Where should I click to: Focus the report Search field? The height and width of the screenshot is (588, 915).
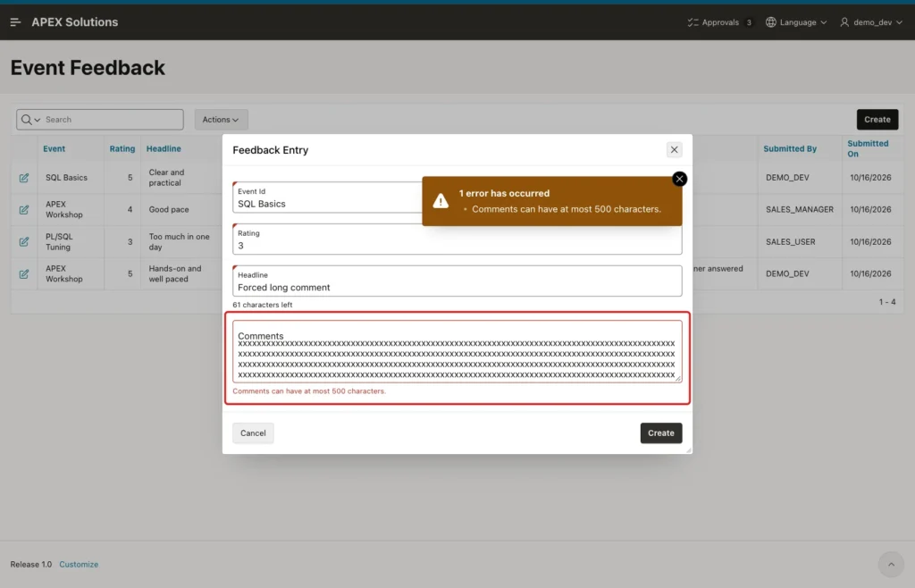coord(113,120)
